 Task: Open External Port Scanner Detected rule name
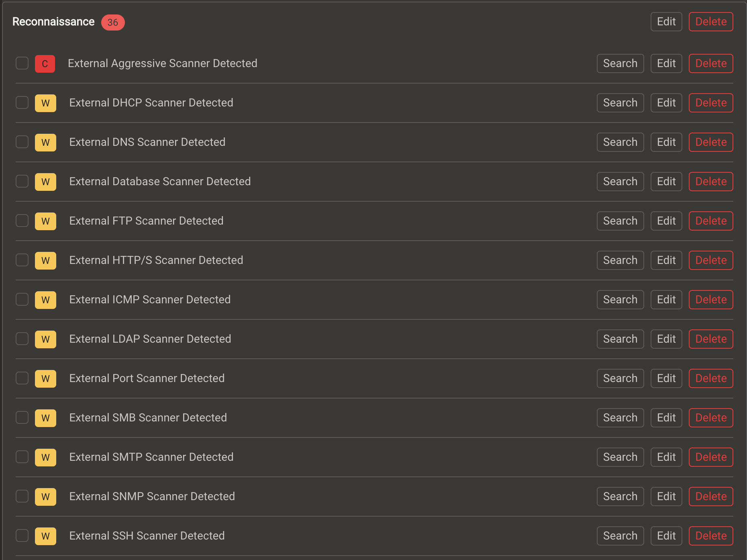(x=147, y=378)
